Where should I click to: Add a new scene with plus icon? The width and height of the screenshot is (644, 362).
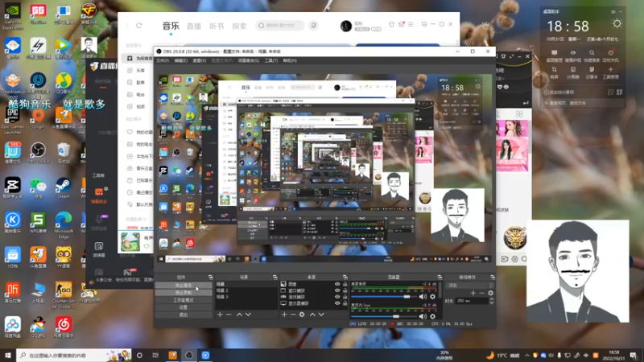[220, 315]
